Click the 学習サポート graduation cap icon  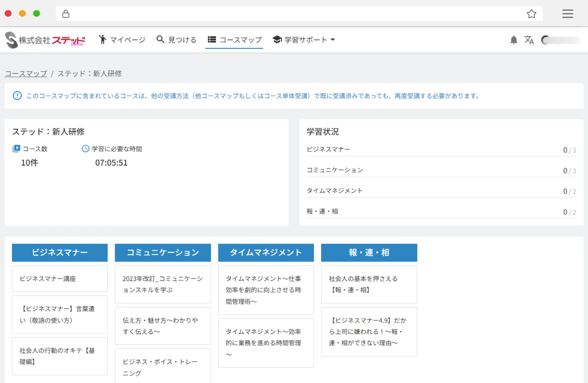pyautogui.click(x=277, y=40)
